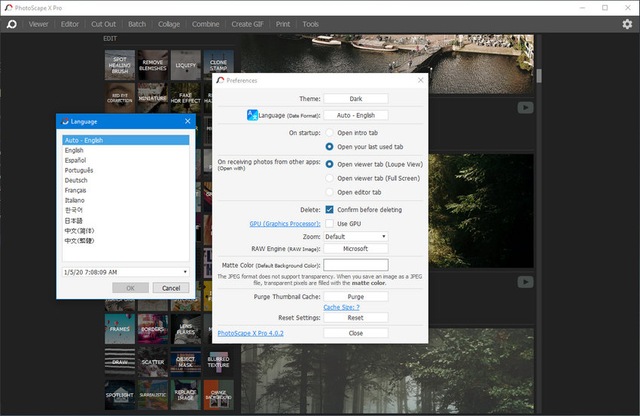Open the Liquefy tool tile
This screenshot has width=640, height=416.
coord(185,66)
